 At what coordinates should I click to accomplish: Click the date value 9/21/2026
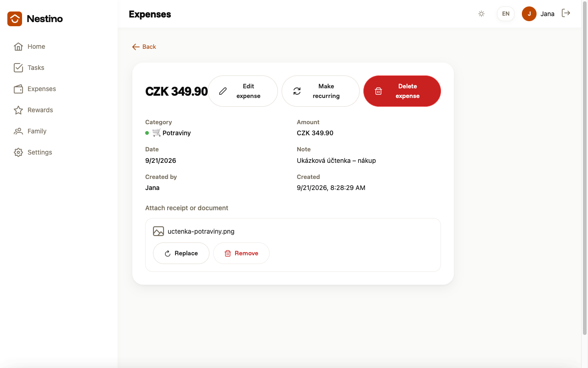[161, 161]
